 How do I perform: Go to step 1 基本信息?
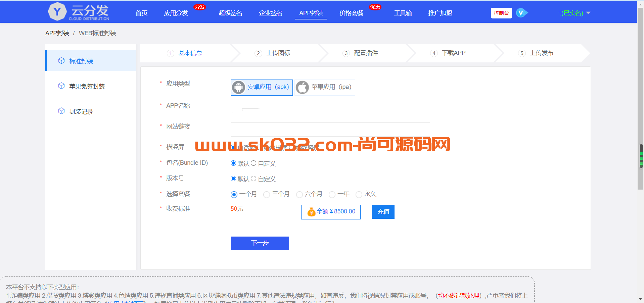click(185, 53)
